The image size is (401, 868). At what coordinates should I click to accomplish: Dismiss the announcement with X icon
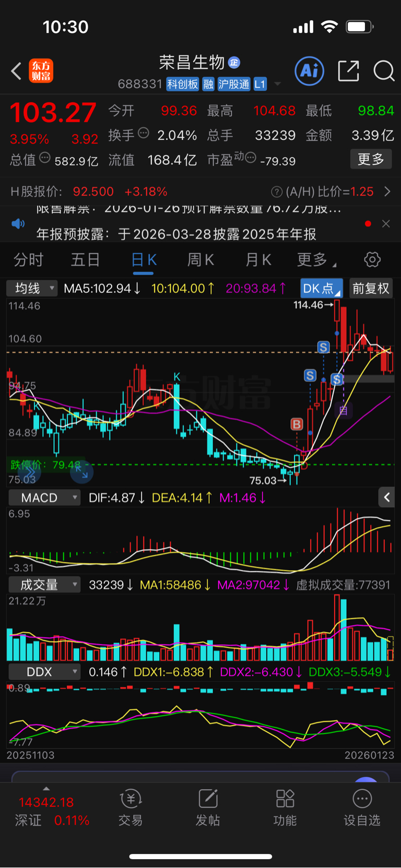[x=386, y=223]
